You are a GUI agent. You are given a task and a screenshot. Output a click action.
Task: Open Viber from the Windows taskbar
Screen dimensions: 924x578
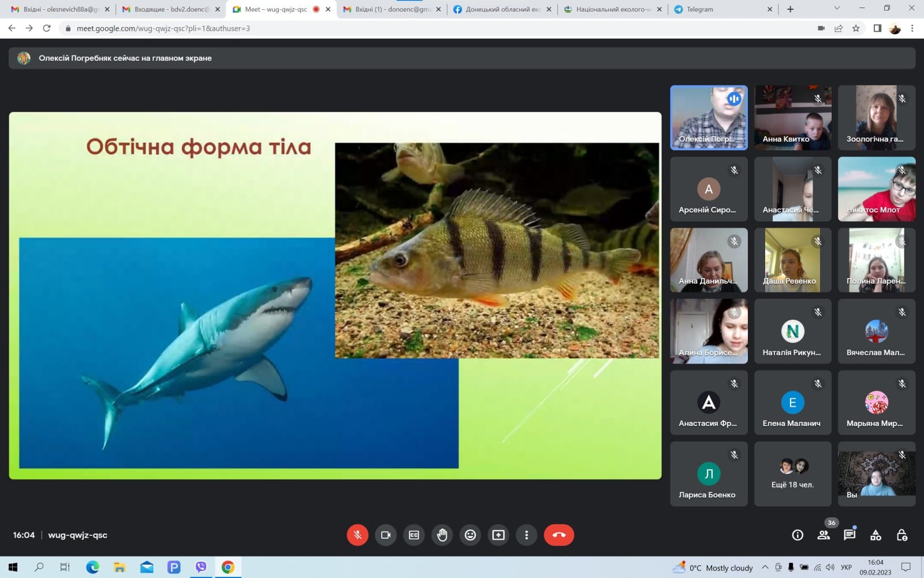(201, 567)
